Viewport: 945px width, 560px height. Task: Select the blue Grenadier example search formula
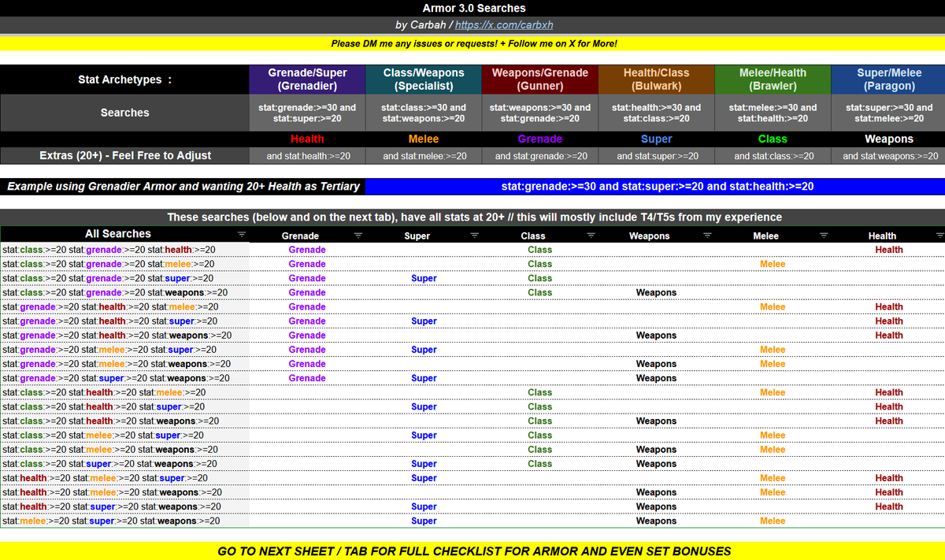[654, 187]
